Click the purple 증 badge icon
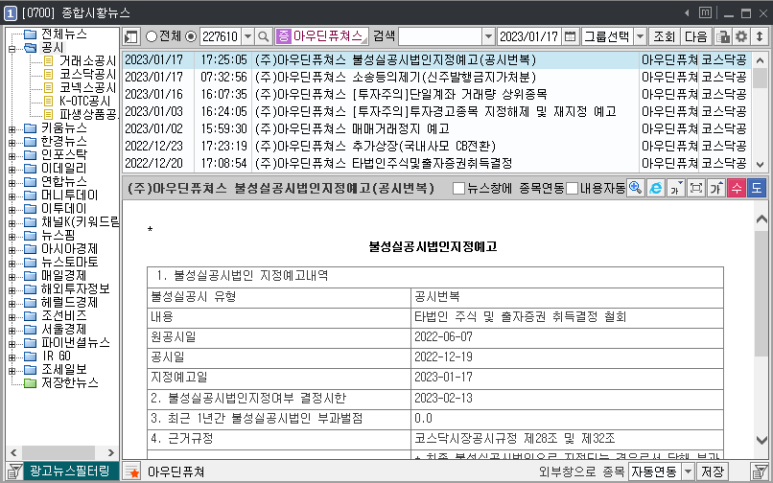 coord(283,36)
